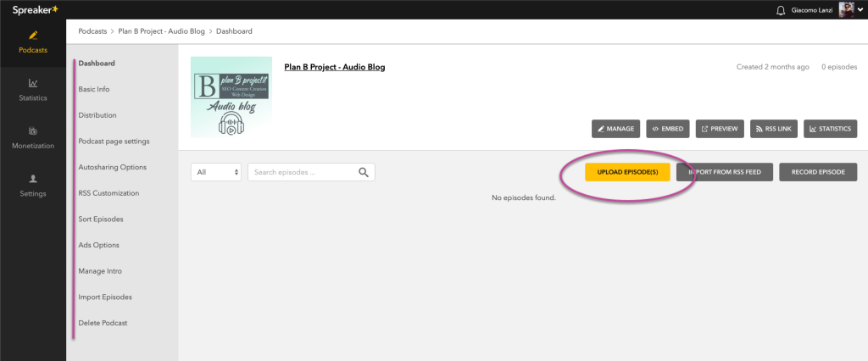Open the Spreaker logo home link

[x=36, y=9]
